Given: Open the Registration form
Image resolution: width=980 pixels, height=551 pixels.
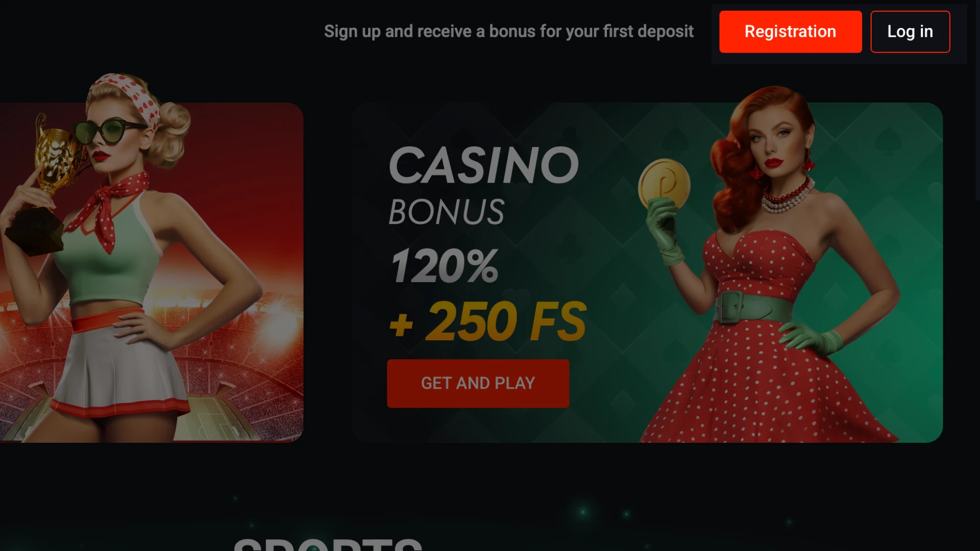Looking at the screenshot, I should (790, 32).
